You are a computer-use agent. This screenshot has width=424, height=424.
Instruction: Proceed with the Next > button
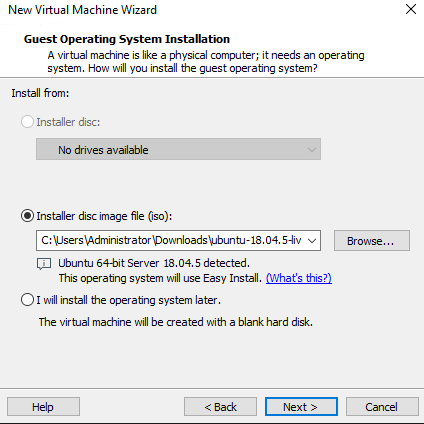301,407
